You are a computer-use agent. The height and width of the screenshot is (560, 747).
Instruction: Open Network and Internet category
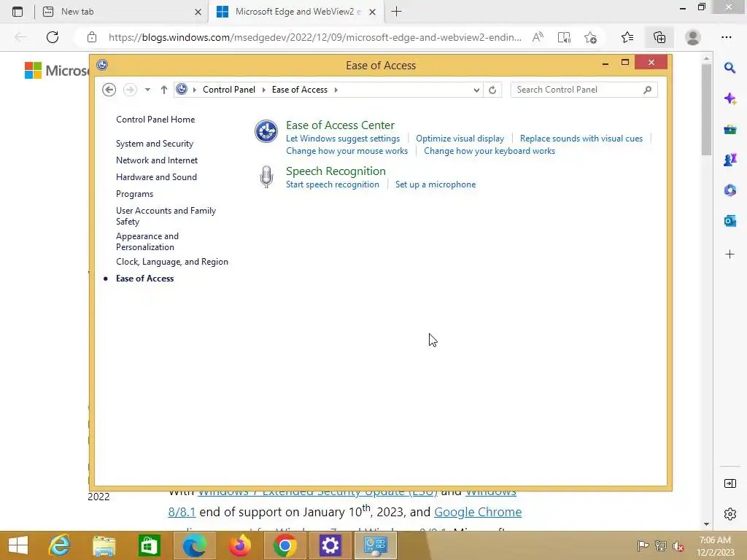(157, 160)
